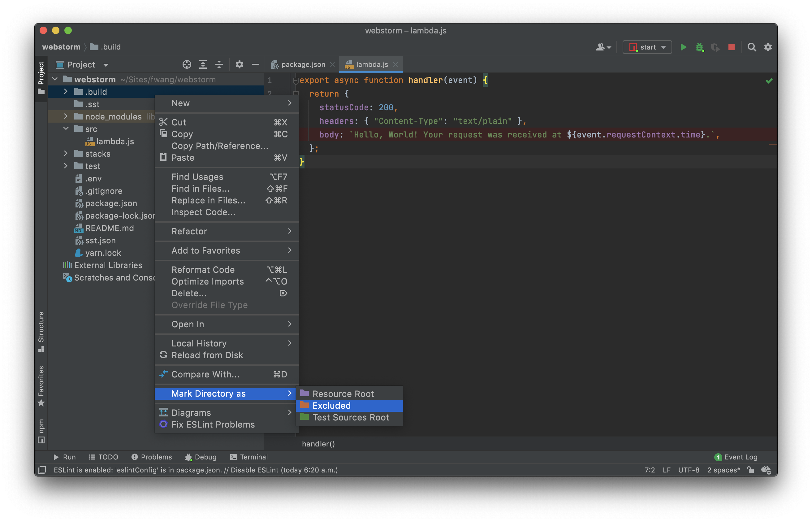
Task: Select Fix ESLint Problems
Action: [x=227, y=424]
